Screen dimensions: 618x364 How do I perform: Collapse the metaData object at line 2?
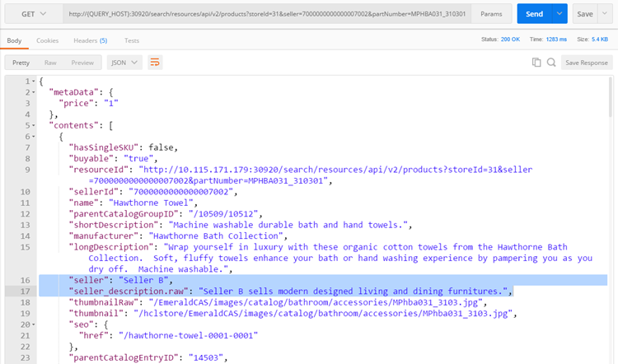[x=31, y=92]
